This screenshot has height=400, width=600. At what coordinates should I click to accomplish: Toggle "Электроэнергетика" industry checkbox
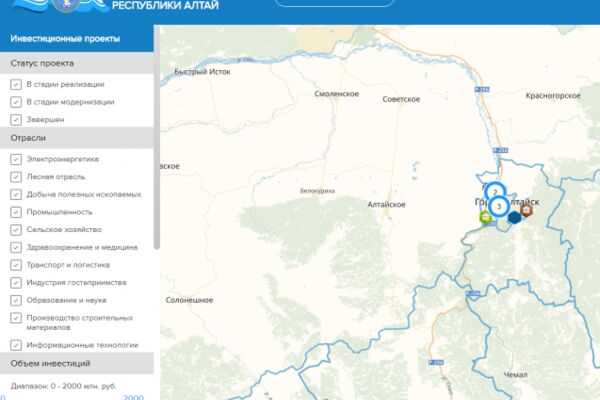point(16,159)
